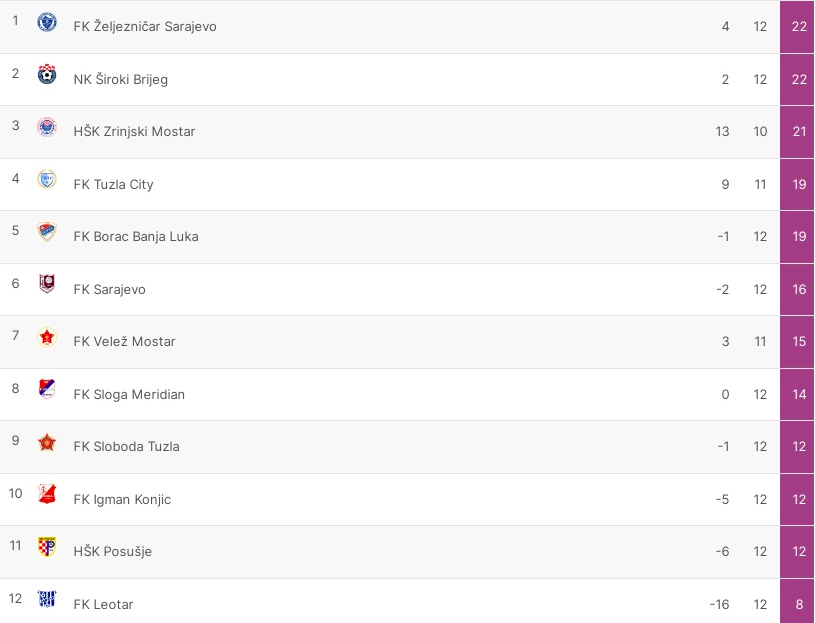The width and height of the screenshot is (815, 623).
Task: Open the HŠK Zrinjski Mostar team link
Action: (134, 131)
